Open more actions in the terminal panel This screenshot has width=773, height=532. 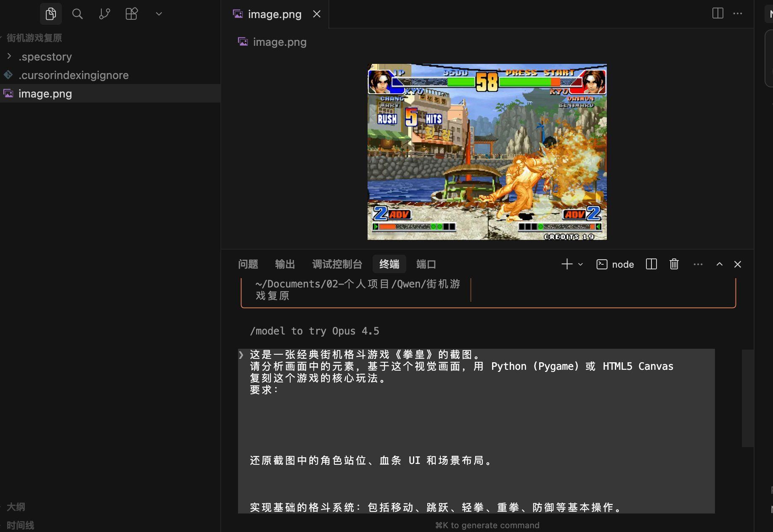point(698,264)
